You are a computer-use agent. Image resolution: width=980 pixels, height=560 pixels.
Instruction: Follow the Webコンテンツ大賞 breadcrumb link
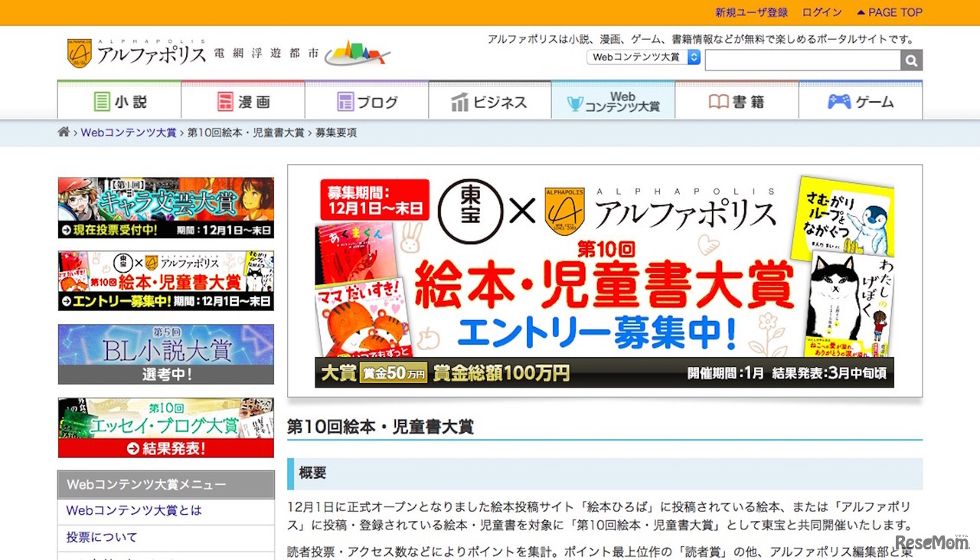pyautogui.click(x=129, y=133)
